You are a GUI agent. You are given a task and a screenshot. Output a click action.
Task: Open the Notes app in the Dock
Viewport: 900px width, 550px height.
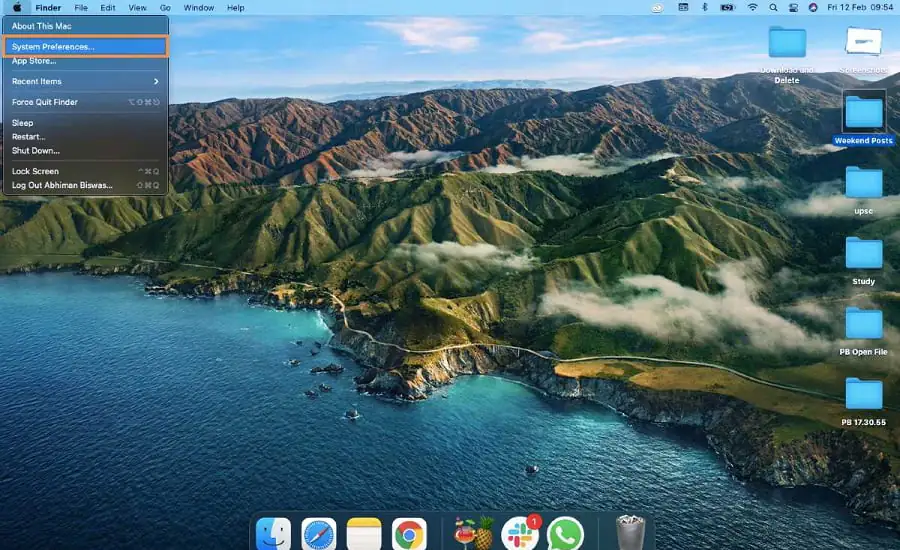364,534
